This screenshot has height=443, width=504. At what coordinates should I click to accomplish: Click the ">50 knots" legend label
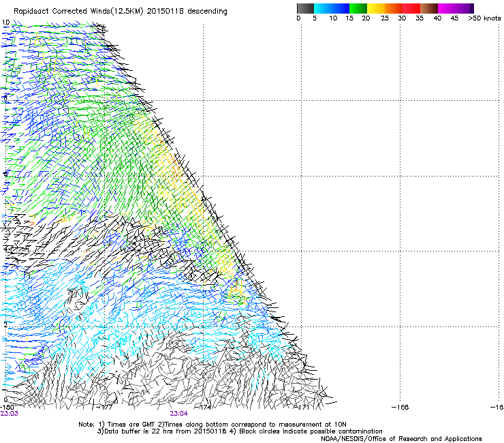tap(484, 18)
